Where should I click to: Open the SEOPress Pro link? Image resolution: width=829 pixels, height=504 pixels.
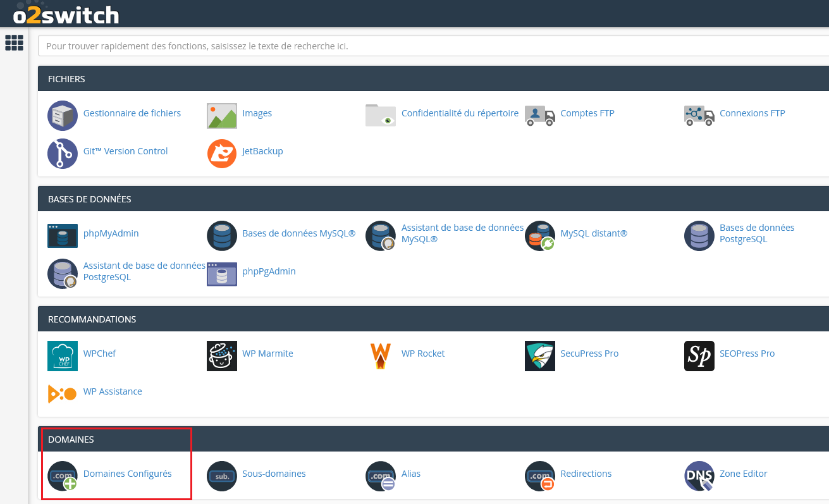click(747, 353)
